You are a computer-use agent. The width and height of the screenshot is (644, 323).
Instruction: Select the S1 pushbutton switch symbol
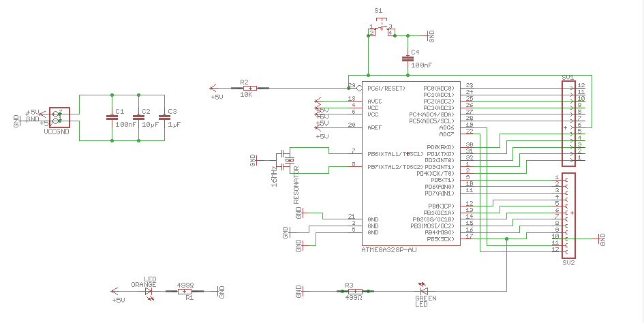point(382,28)
